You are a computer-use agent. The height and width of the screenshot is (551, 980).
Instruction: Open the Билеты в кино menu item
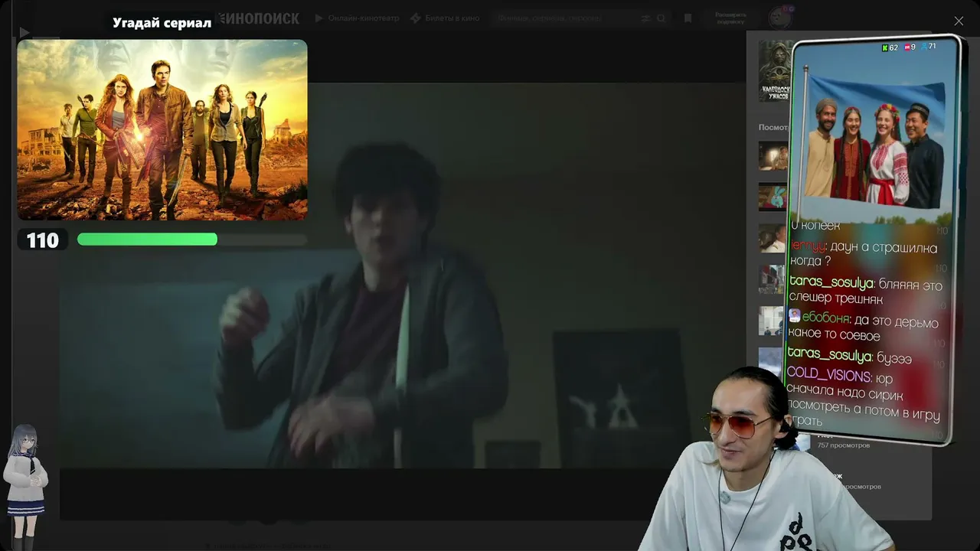445,18
